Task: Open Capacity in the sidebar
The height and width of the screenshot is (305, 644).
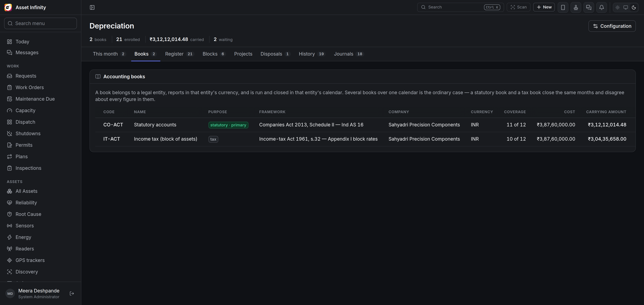Action: pos(41,110)
